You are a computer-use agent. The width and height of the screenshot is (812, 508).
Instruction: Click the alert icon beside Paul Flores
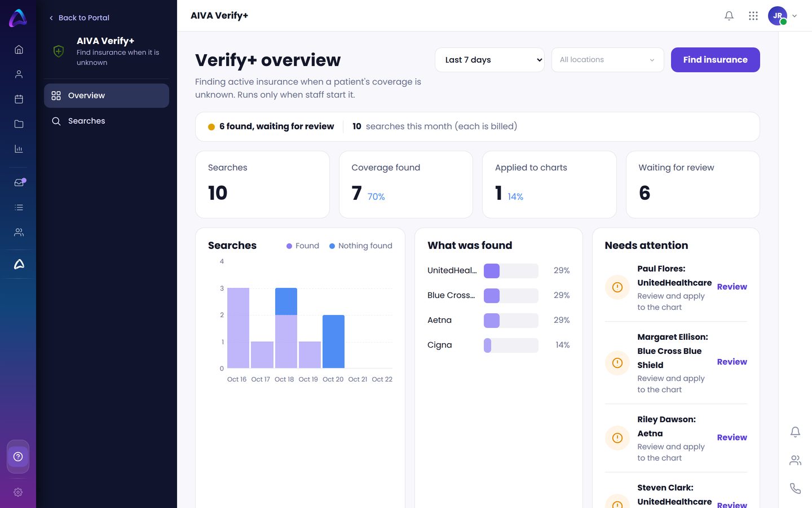[617, 287]
